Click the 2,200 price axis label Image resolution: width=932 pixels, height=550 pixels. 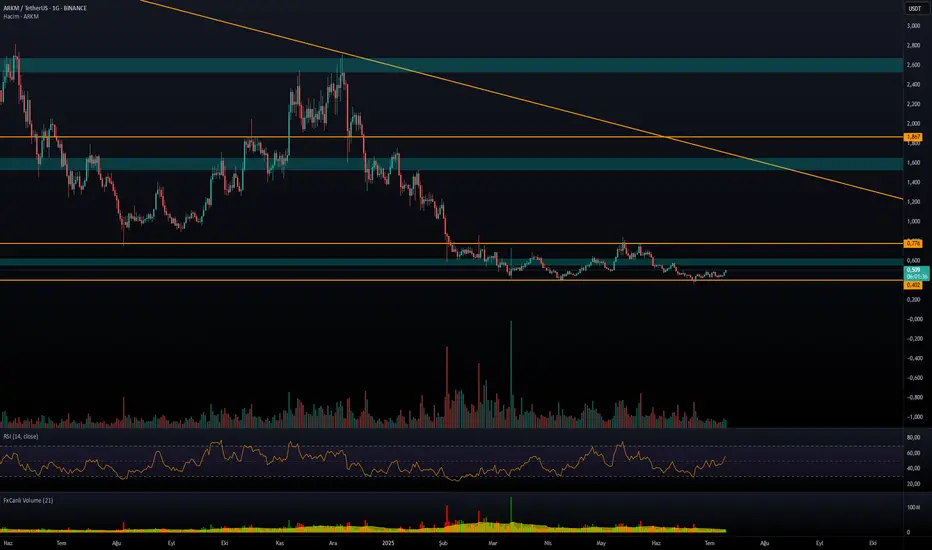point(914,104)
